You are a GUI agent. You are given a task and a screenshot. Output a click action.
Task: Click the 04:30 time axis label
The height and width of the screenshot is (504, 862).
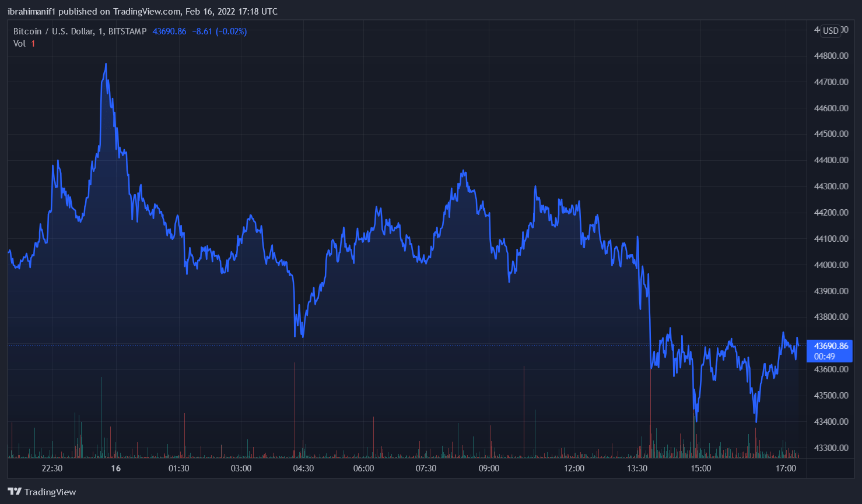click(303, 468)
